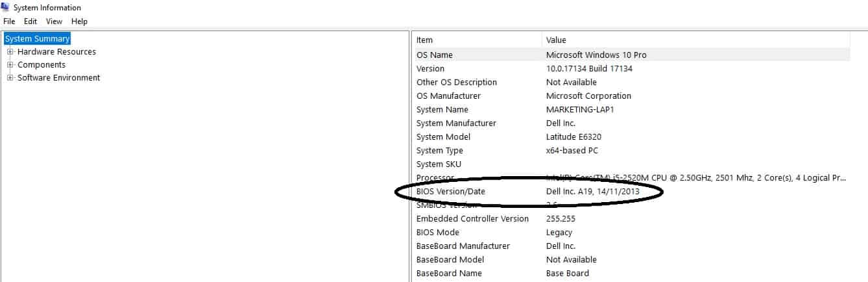Click value 10.0.17134 Build 17134
Image resolution: width=868 pixels, height=282 pixels.
coord(589,69)
